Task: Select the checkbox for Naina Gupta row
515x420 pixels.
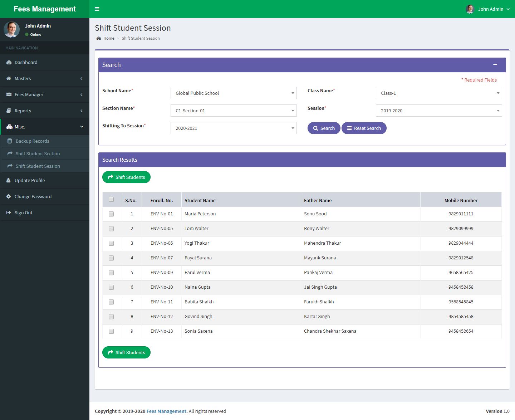Action: click(x=111, y=287)
